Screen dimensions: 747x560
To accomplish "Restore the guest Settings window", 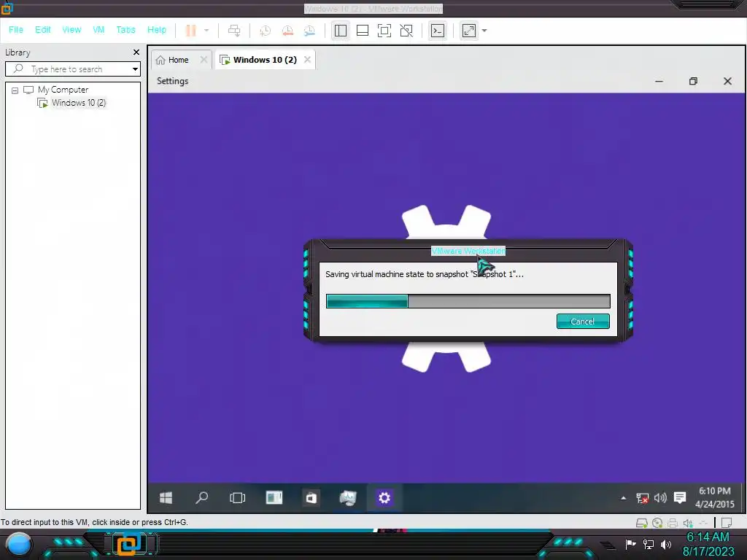I will point(693,82).
